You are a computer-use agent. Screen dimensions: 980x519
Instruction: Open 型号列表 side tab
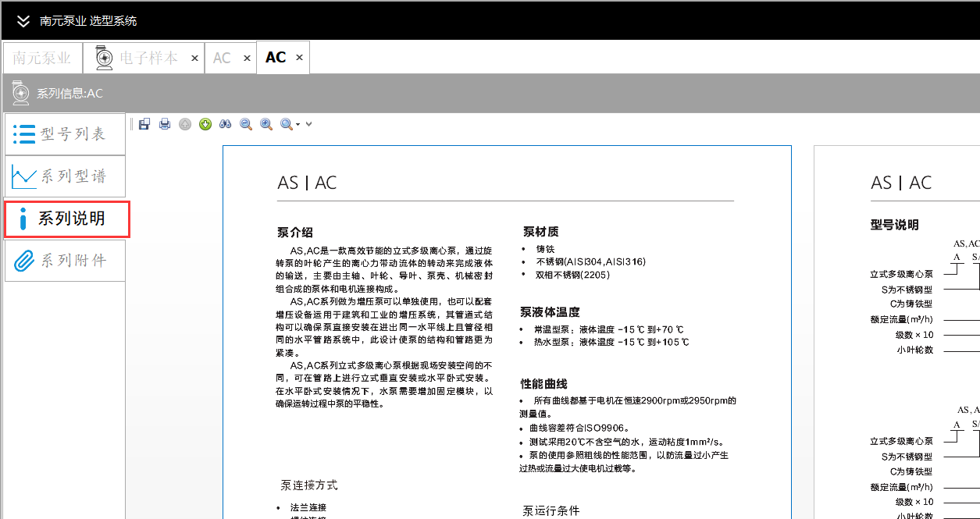(x=65, y=134)
